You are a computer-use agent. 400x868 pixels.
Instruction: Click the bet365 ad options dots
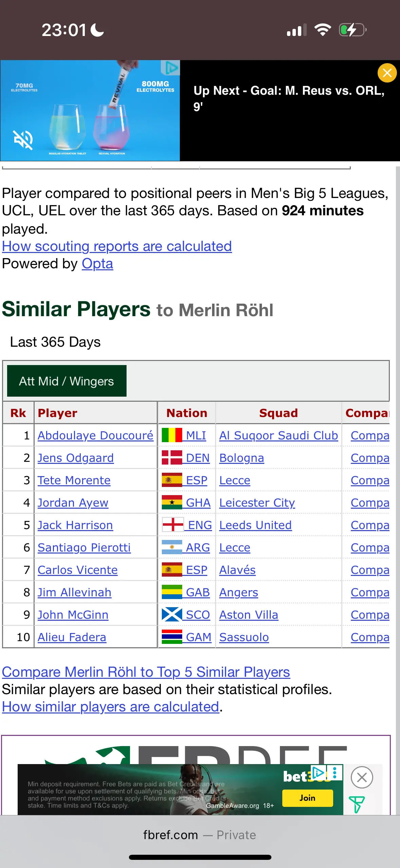pyautogui.click(x=335, y=772)
